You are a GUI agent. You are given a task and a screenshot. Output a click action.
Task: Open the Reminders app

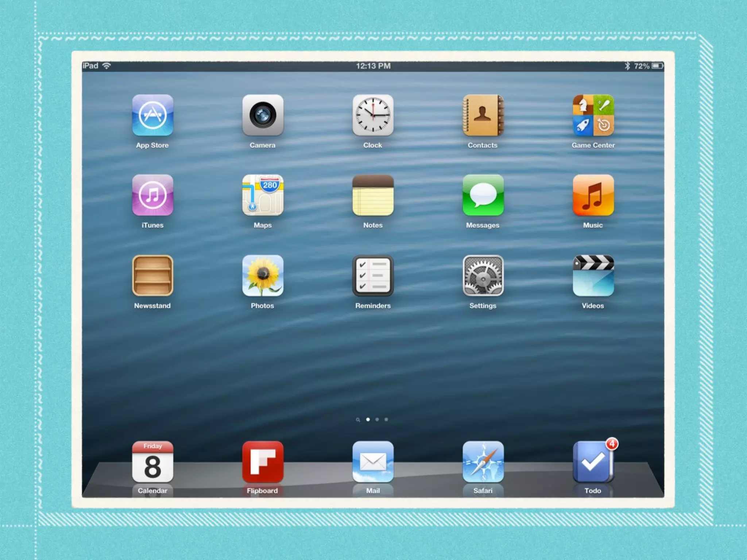coord(373,276)
